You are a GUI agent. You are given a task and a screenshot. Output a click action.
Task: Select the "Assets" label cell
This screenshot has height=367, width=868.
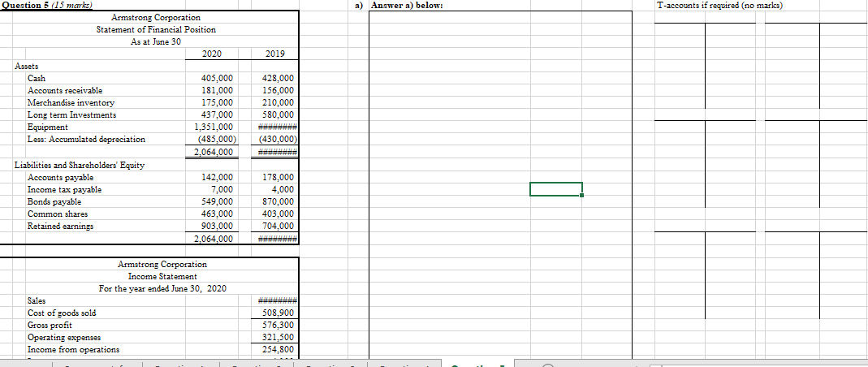click(26, 67)
